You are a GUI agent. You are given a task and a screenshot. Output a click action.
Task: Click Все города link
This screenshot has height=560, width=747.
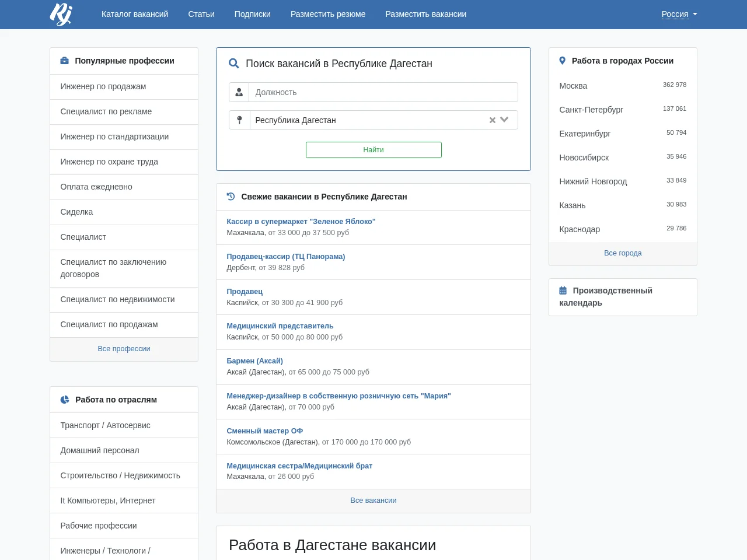tap(623, 253)
